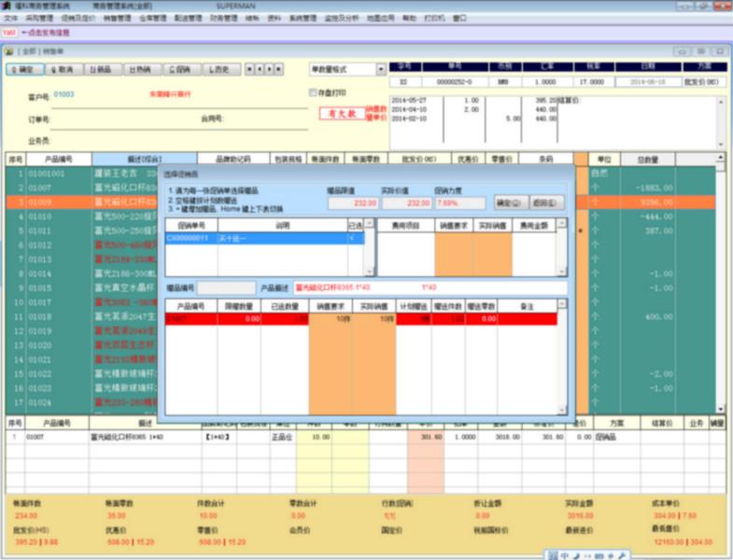Click the 历史 toolbar button
Viewport: 733px width, 560px height.
click(221, 69)
